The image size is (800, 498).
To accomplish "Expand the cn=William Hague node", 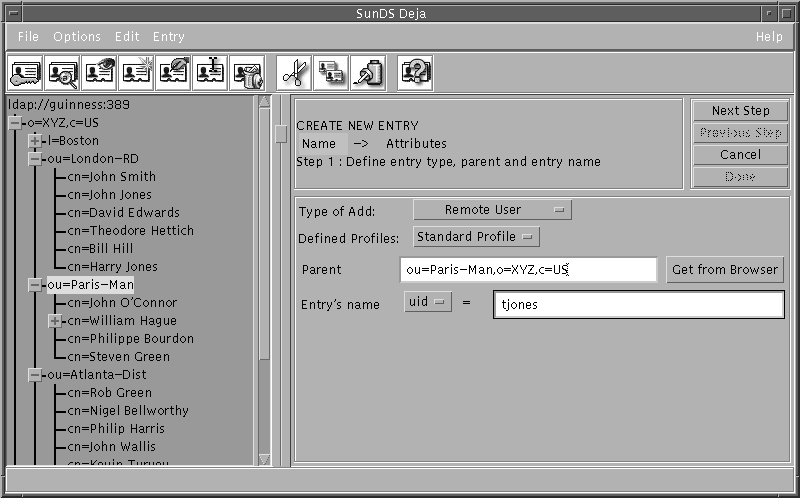I will click(55, 320).
